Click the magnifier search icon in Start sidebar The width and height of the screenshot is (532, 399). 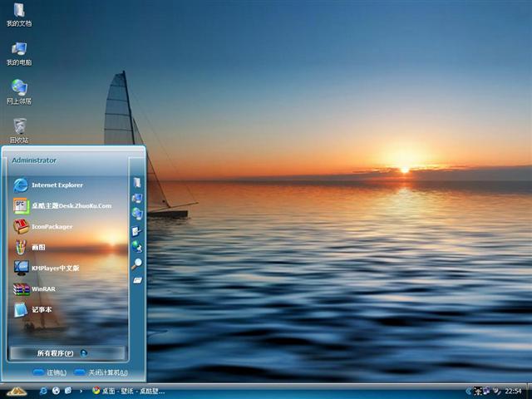pos(137,264)
